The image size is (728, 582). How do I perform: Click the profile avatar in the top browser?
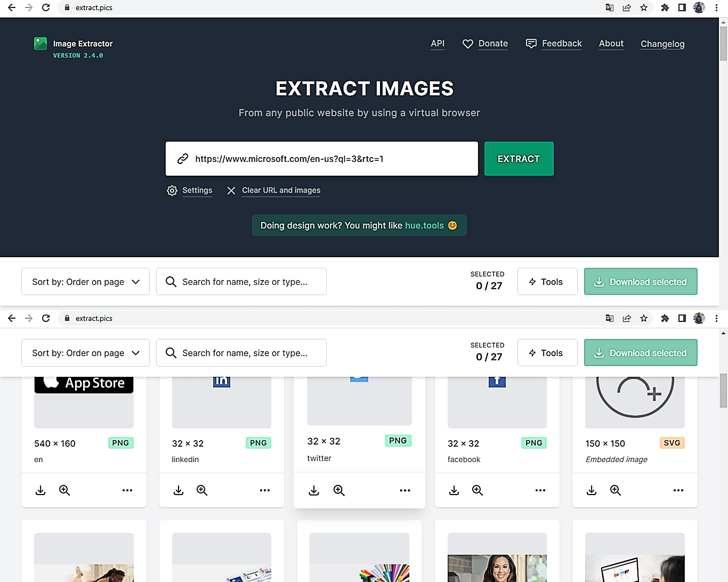[699, 8]
